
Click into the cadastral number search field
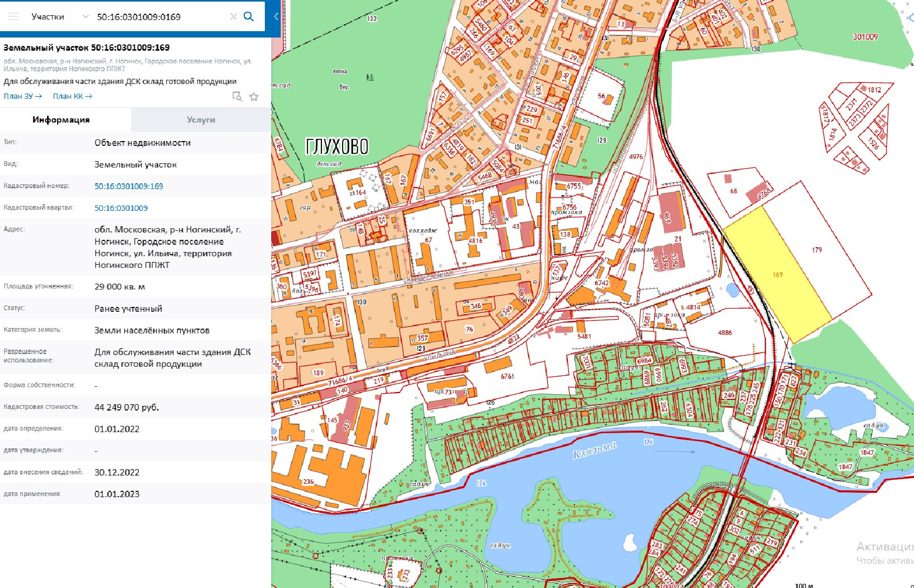tap(159, 17)
